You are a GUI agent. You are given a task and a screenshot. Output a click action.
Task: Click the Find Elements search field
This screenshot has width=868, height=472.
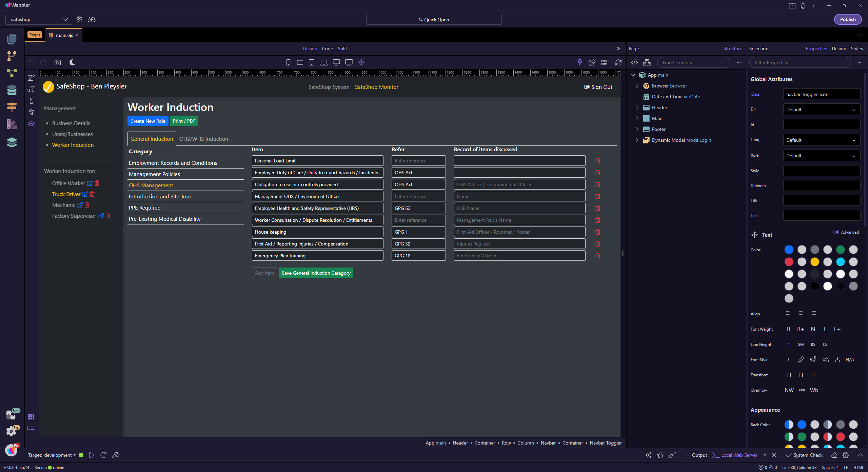[x=693, y=62]
